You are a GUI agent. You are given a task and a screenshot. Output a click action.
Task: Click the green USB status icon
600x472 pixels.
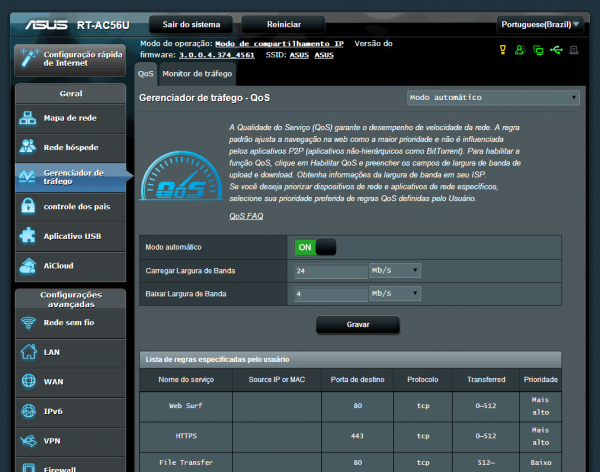[x=556, y=50]
